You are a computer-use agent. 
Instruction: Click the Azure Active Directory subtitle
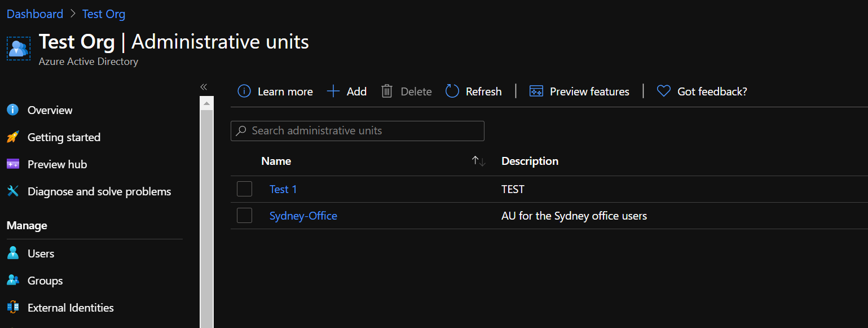[88, 62]
